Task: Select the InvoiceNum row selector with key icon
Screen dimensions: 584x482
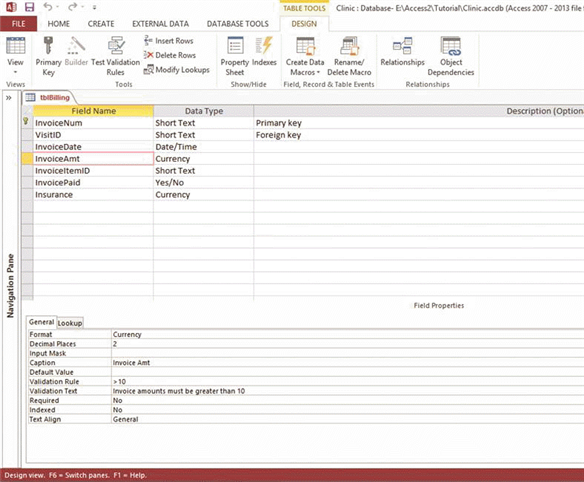Action: pos(27,123)
